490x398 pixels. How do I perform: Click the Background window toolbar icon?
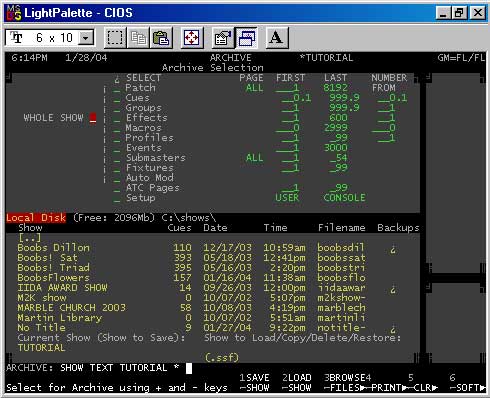(246, 38)
